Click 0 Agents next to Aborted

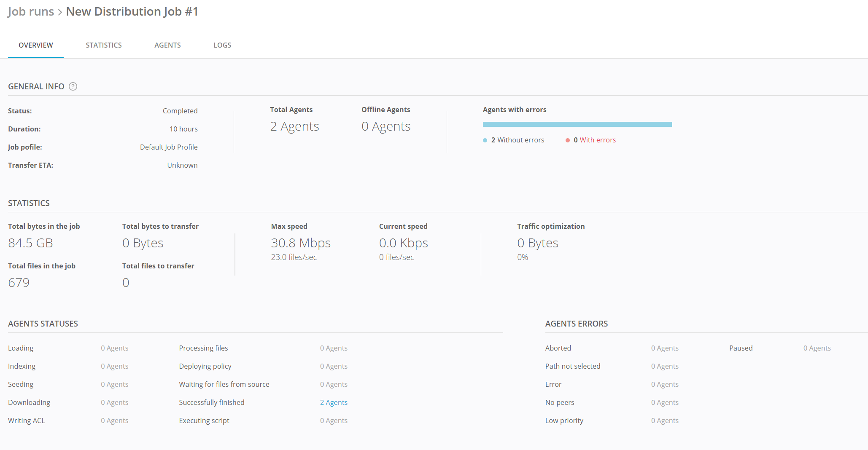click(665, 348)
